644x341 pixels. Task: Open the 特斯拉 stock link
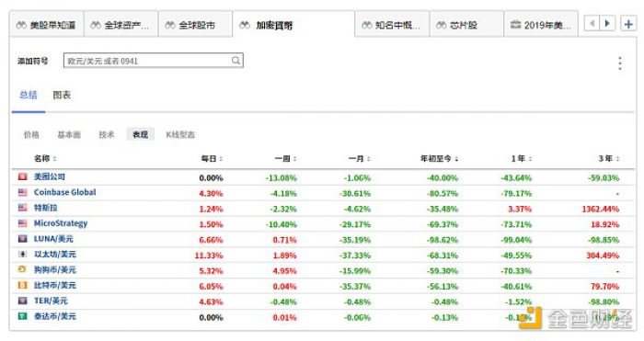click(46, 208)
